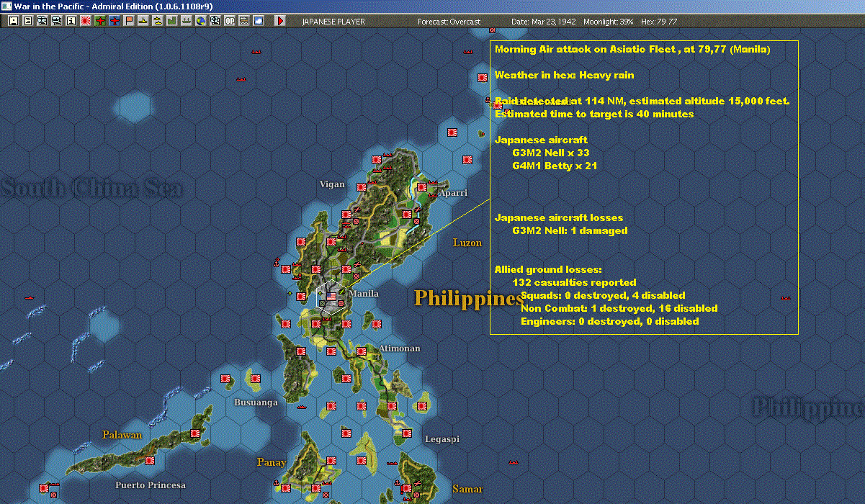This screenshot has width=865, height=504.
Task: Click the Luzon island label
Action: 467,243
